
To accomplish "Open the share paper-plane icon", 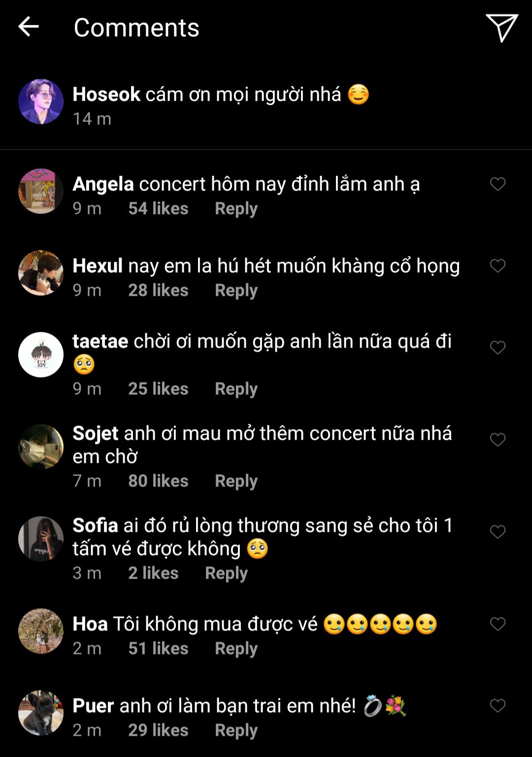I will tap(501, 28).
